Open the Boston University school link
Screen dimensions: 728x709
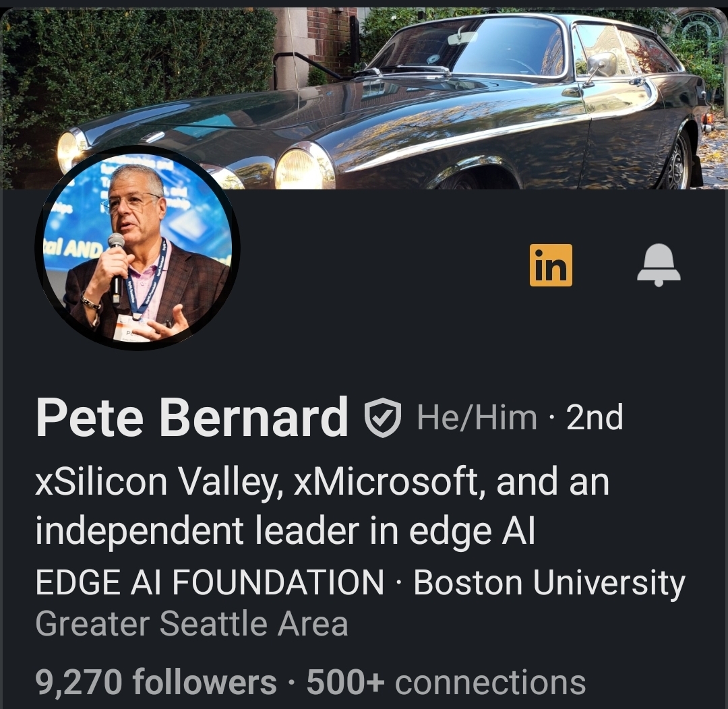tap(549, 582)
